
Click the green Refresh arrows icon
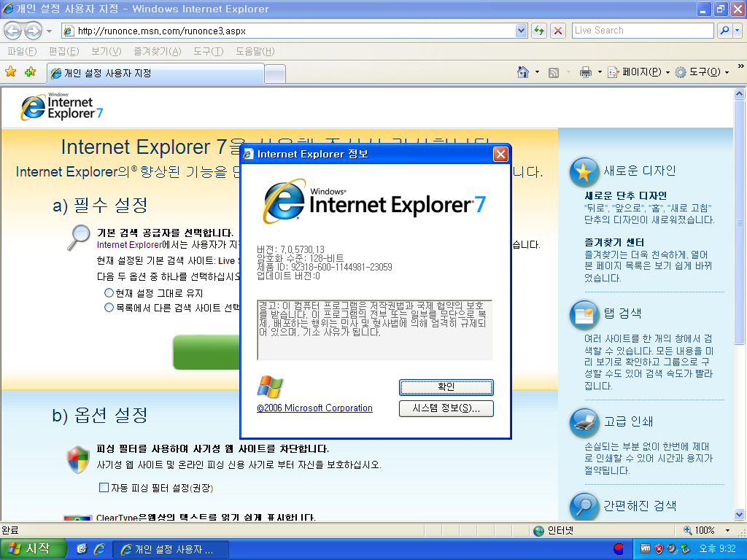(x=539, y=31)
